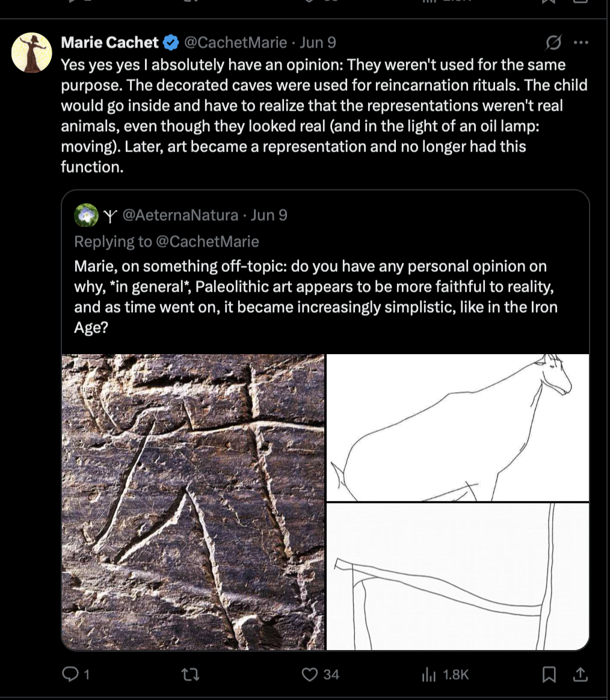Open the rock carving photo thumbnail
Viewport: 610px width, 700px height.
(x=193, y=502)
